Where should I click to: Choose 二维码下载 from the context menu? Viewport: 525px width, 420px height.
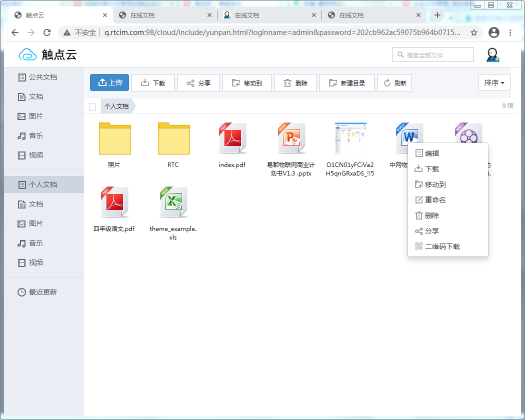[442, 246]
